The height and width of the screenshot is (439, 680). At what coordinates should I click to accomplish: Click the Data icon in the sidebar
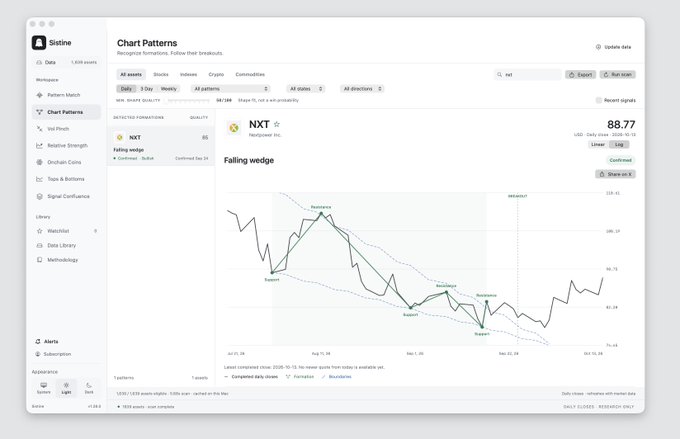point(39,62)
